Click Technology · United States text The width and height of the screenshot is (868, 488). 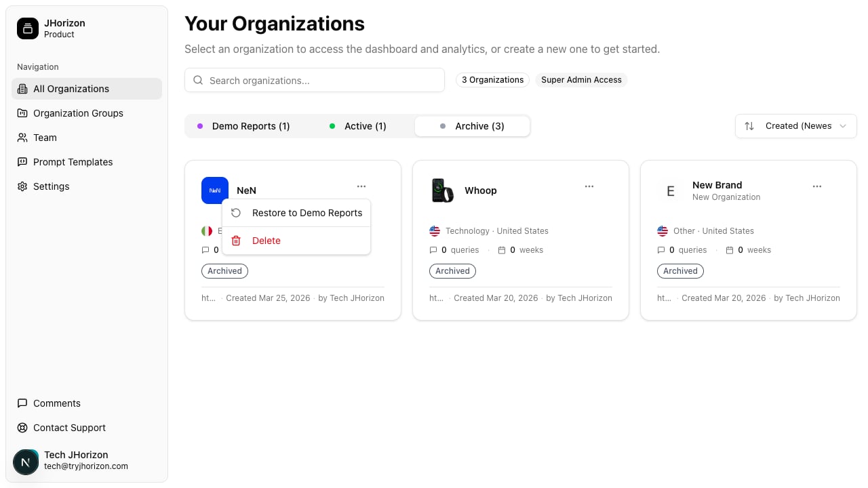pyautogui.click(x=497, y=231)
